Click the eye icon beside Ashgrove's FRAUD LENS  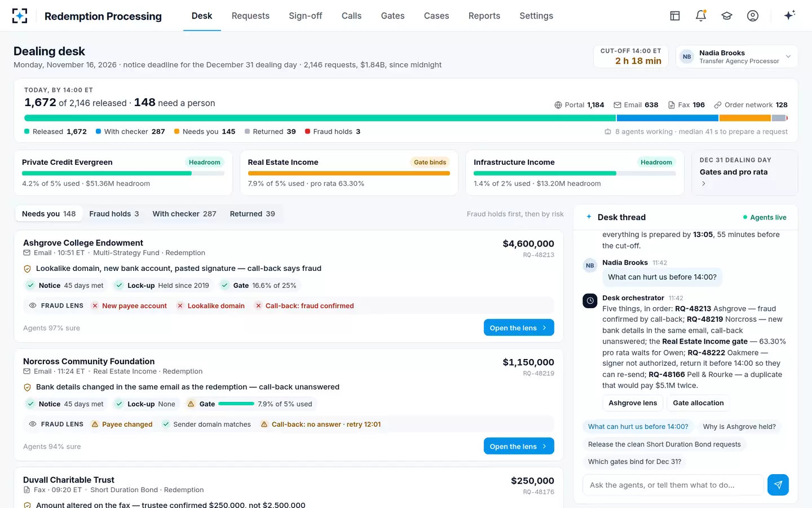coord(33,306)
